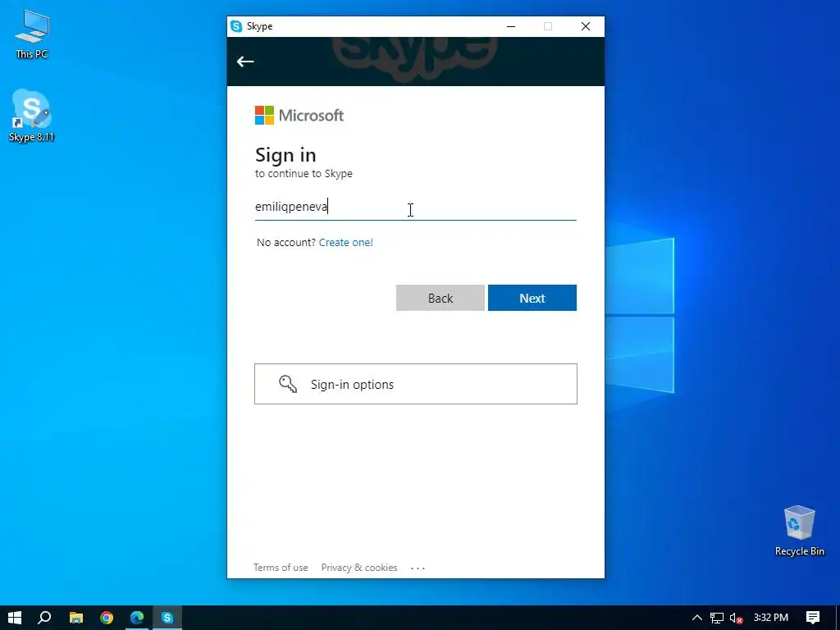Click the 'No account?' text
The image size is (840, 630).
click(286, 242)
